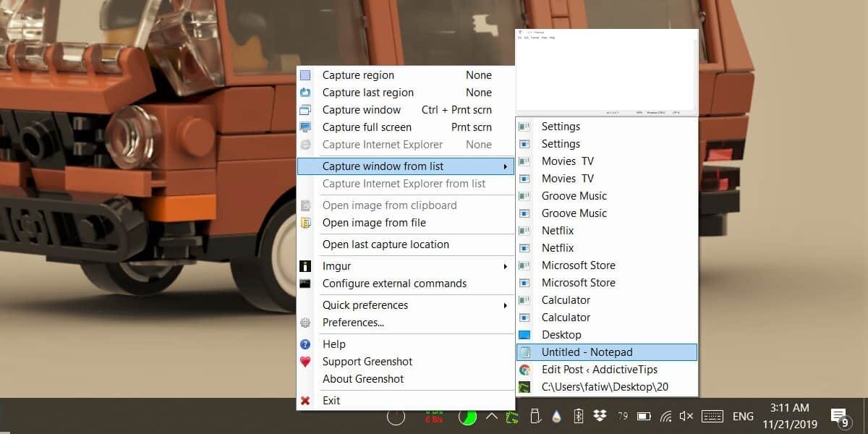
Task: Open the Wi-Fi network tray icon
Action: (x=666, y=417)
